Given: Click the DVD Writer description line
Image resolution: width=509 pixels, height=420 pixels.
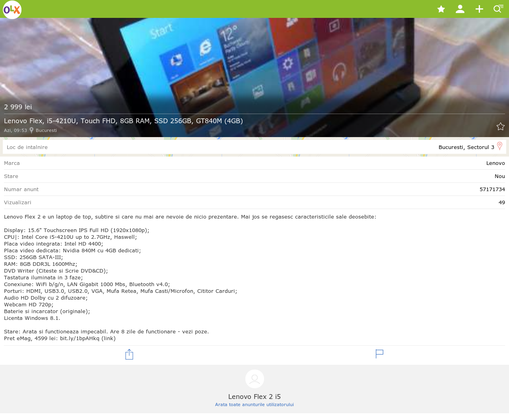Looking at the screenshot, I should click(x=56, y=271).
